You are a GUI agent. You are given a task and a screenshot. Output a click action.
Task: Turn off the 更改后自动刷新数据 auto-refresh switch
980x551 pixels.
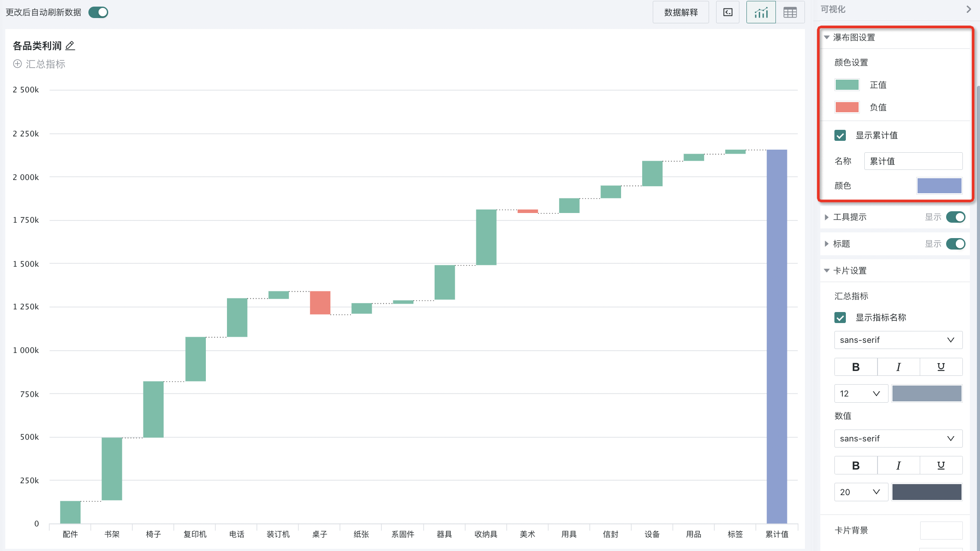(x=99, y=12)
